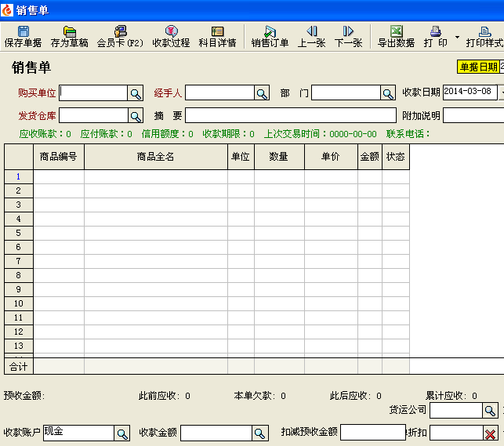504x446 pixels.
Task: Search for 购买单位 using magnifier button
Action: pos(136,93)
